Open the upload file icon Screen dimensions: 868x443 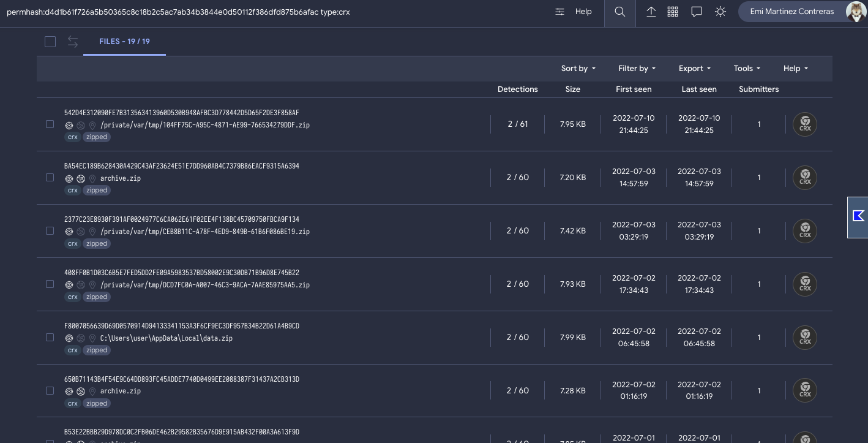[x=651, y=12]
